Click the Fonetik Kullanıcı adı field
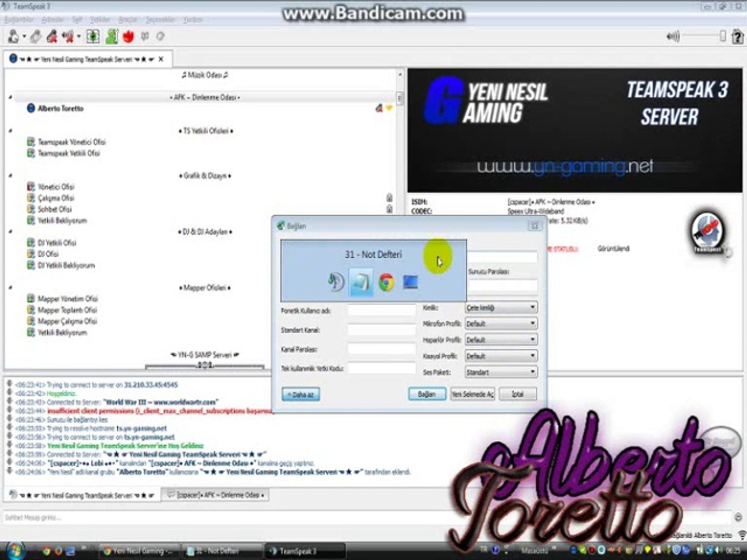This screenshot has width=747, height=560. pos(381,311)
